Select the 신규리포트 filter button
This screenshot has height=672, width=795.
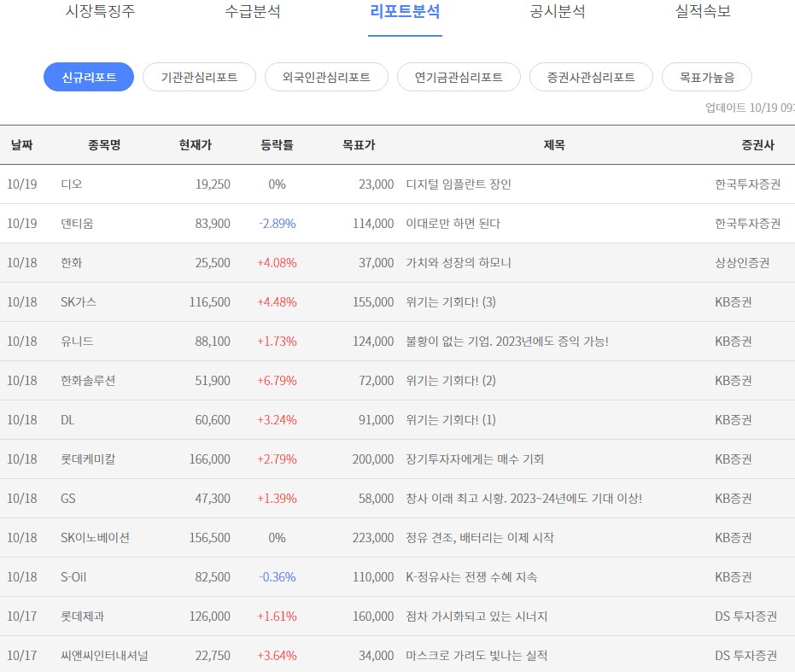pos(89,77)
